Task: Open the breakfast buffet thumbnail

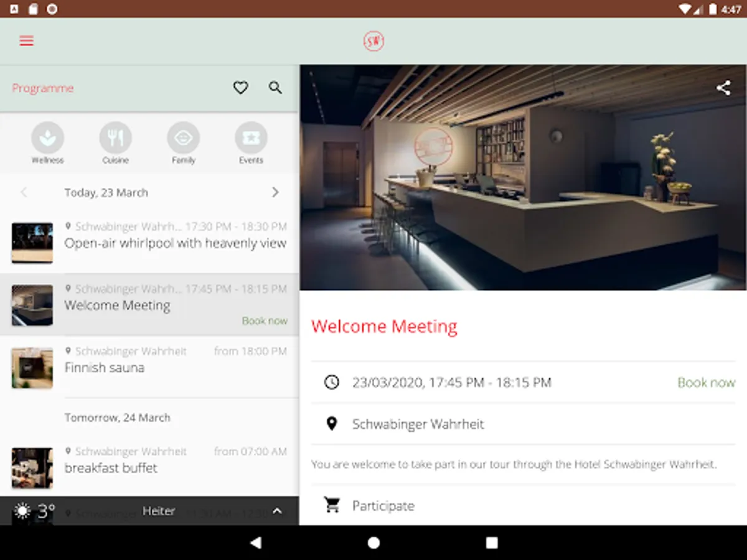Action: tap(32, 468)
